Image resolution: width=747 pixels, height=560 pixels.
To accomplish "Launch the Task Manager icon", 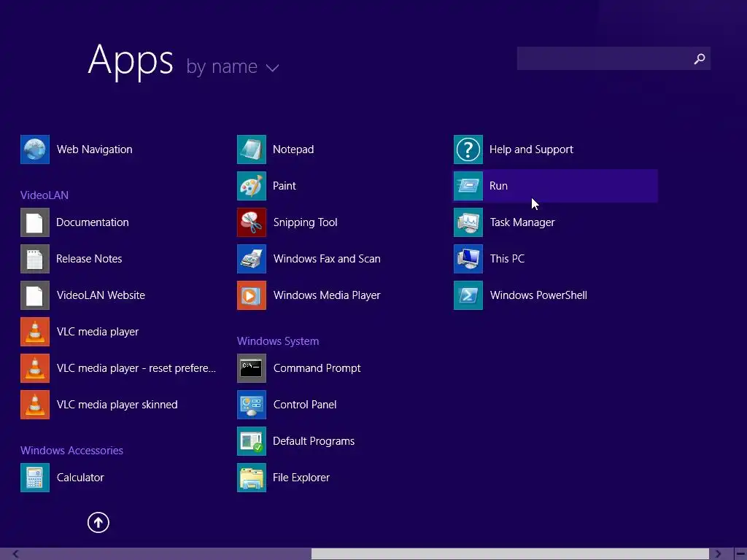I will click(468, 222).
